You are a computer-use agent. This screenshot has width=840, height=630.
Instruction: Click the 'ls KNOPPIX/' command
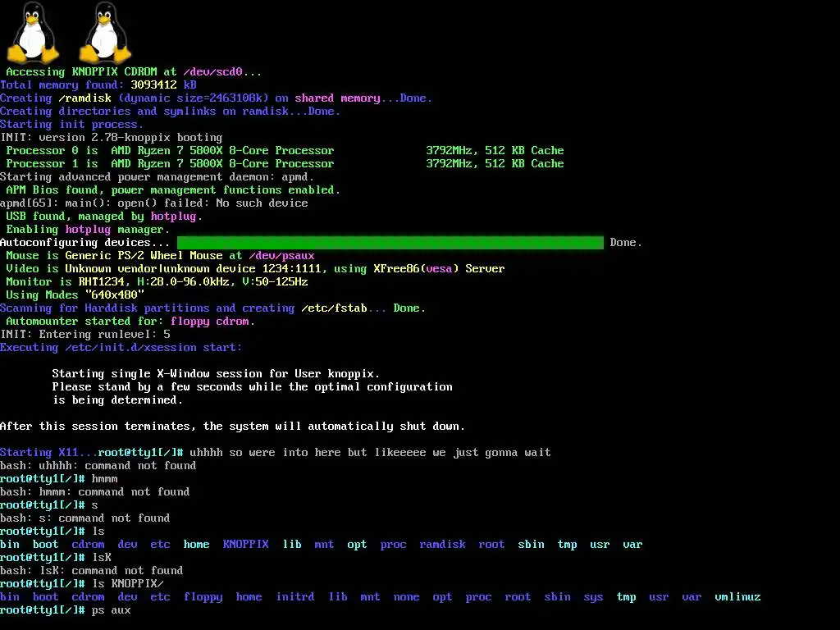[127, 584]
